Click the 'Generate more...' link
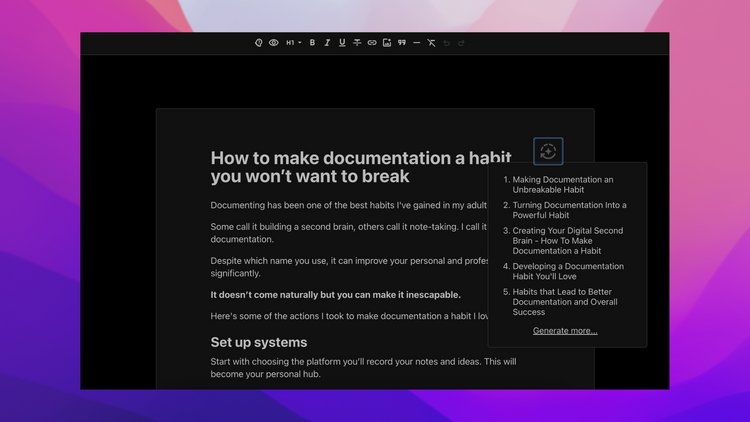This screenshot has height=422, width=750. point(565,331)
